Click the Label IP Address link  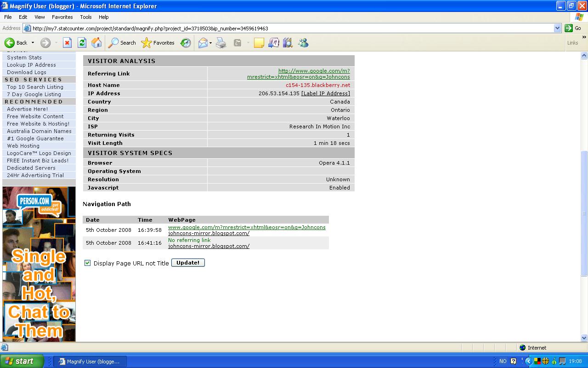click(326, 93)
